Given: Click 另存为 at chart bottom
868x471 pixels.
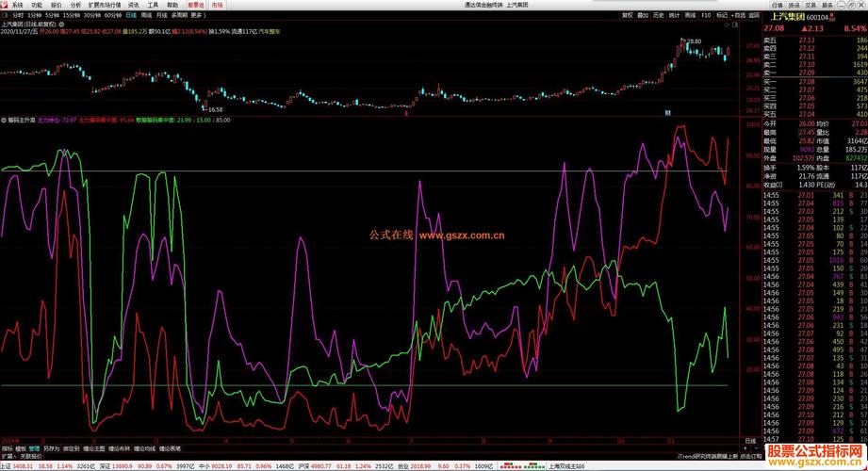Looking at the screenshot, I should pyautogui.click(x=52, y=448).
